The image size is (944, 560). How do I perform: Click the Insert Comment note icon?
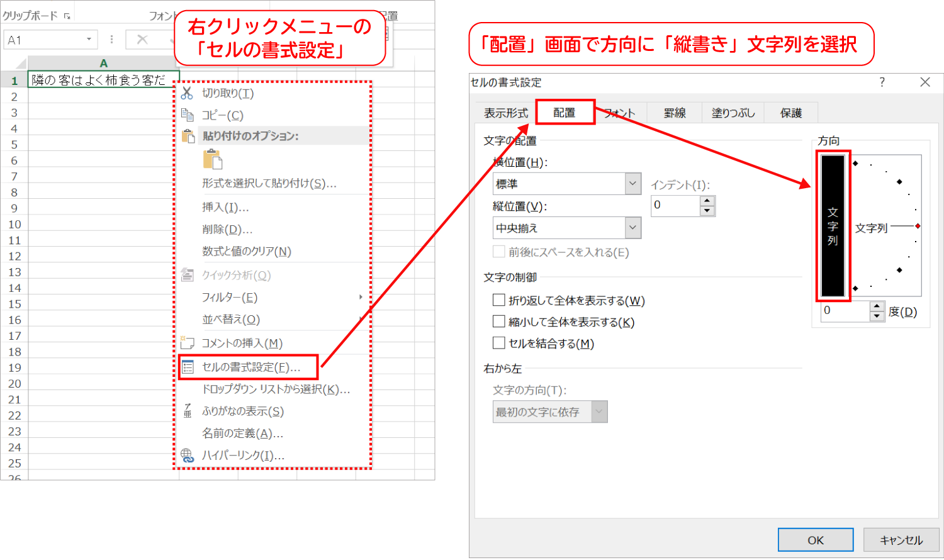pos(187,343)
